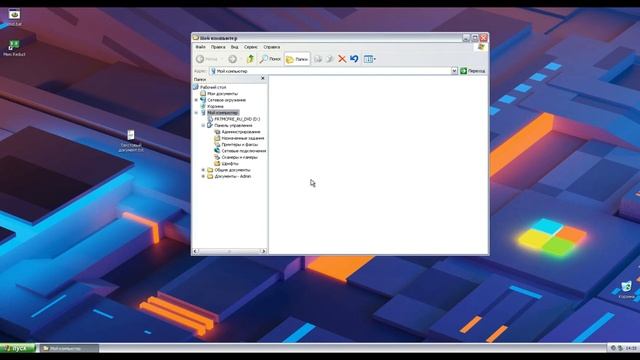Viewport: 640px width, 360px height.
Task: Open the Файл menu
Action: coord(200,47)
